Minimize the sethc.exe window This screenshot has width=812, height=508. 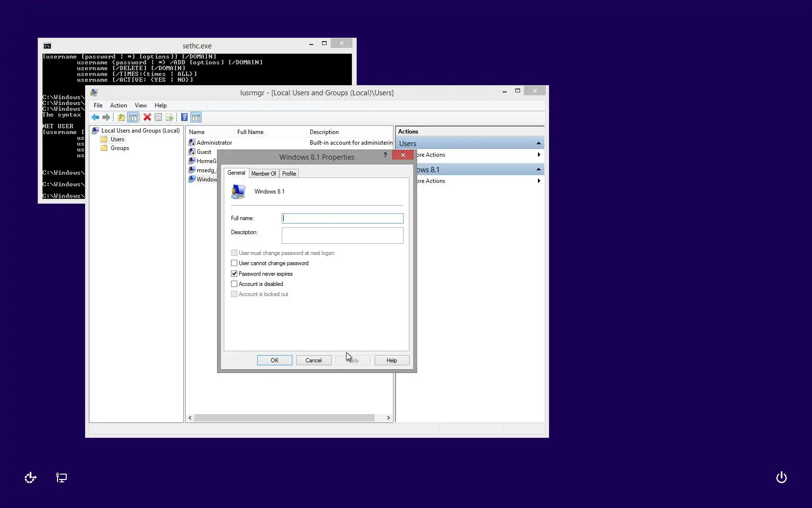point(311,44)
